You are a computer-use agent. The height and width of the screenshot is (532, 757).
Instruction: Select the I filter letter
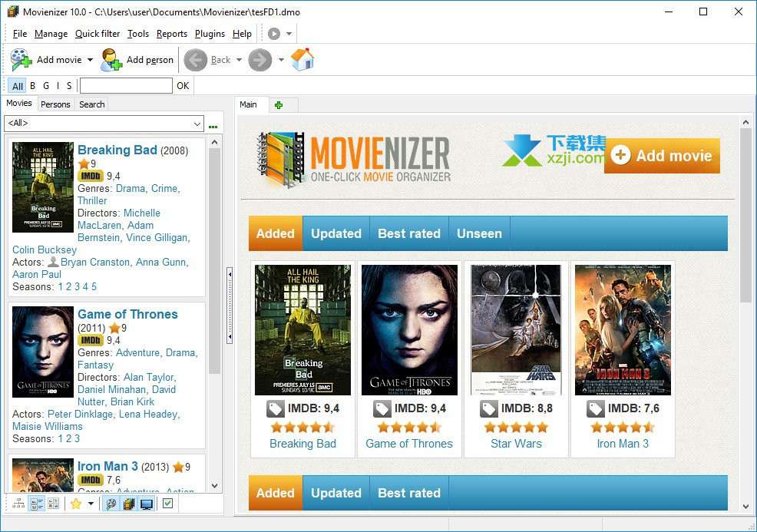(x=58, y=86)
